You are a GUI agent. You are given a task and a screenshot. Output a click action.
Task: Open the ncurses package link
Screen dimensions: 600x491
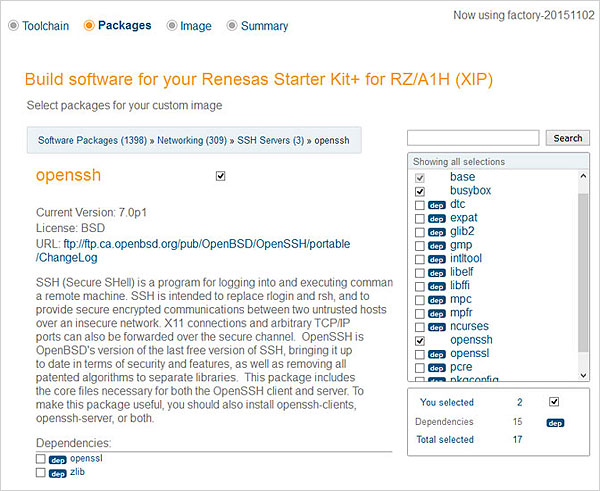tap(470, 326)
